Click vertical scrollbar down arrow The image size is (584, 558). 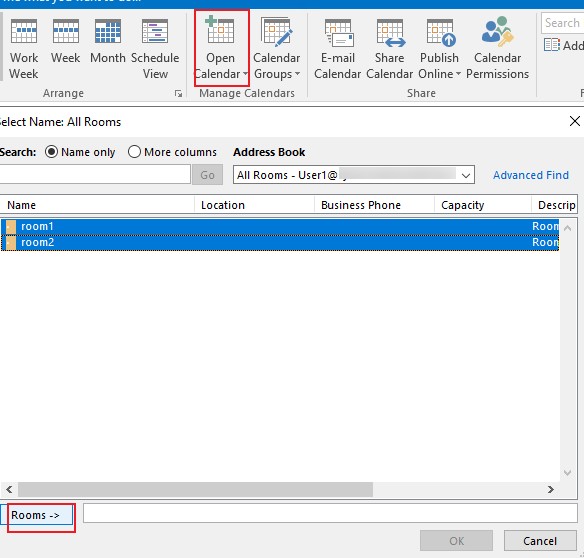(568, 473)
